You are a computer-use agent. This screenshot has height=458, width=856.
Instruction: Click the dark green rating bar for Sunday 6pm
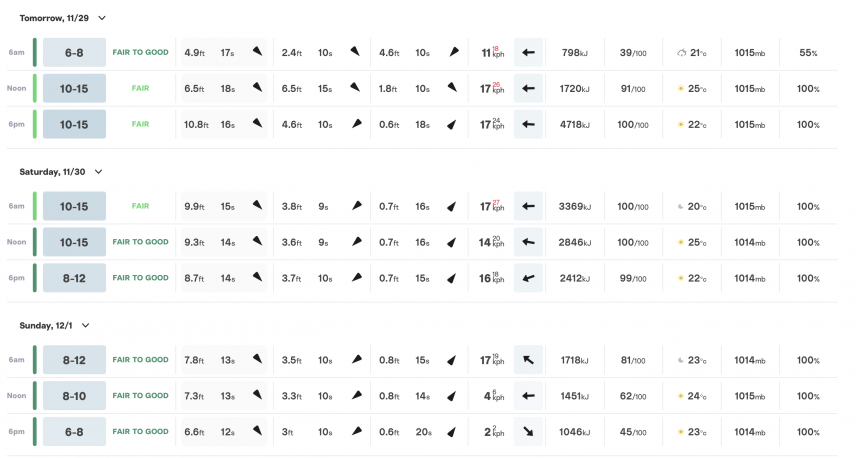tap(35, 432)
